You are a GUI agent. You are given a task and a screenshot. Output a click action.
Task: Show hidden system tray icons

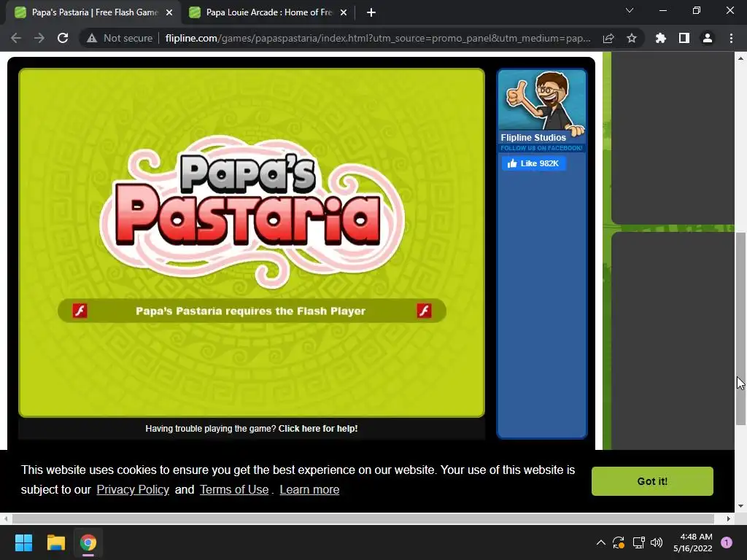coord(601,542)
